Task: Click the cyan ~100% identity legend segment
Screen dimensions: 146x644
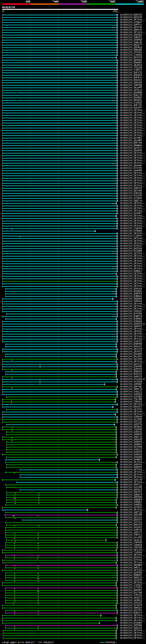Action: (130, 4)
